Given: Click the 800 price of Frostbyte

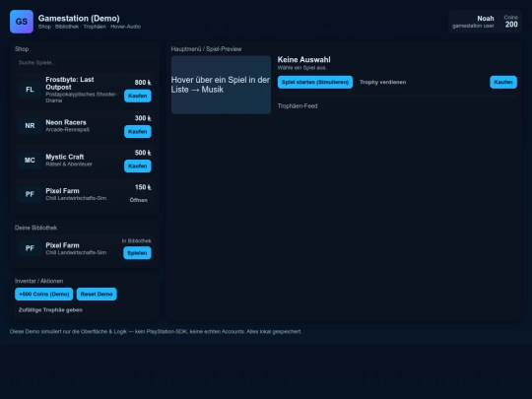Looking at the screenshot, I should tap(143, 83).
